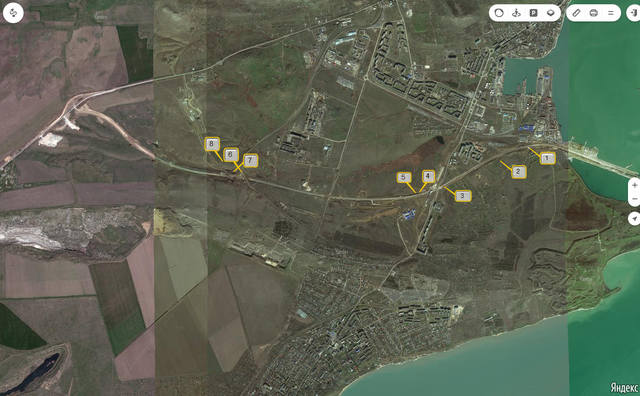Click the route button in the top-left corner

click(x=13, y=13)
